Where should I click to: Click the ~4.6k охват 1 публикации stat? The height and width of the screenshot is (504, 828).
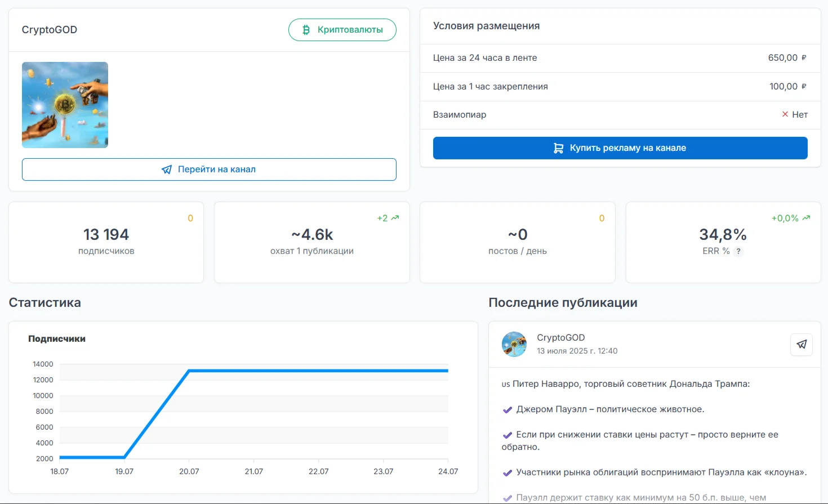312,242
